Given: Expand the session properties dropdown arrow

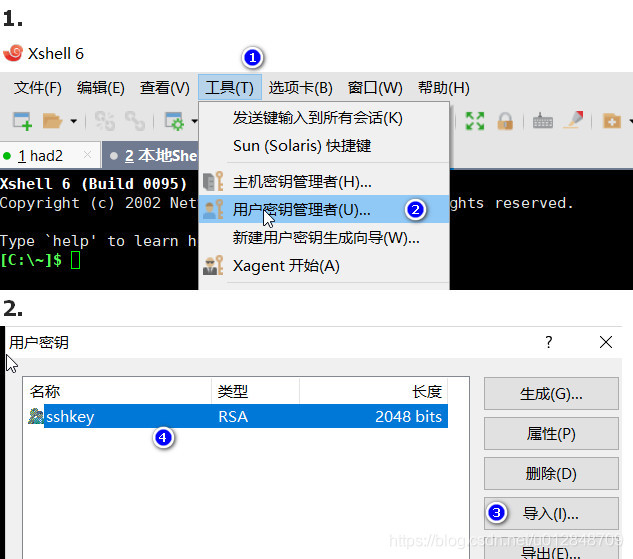Looking at the screenshot, I should [x=194, y=121].
